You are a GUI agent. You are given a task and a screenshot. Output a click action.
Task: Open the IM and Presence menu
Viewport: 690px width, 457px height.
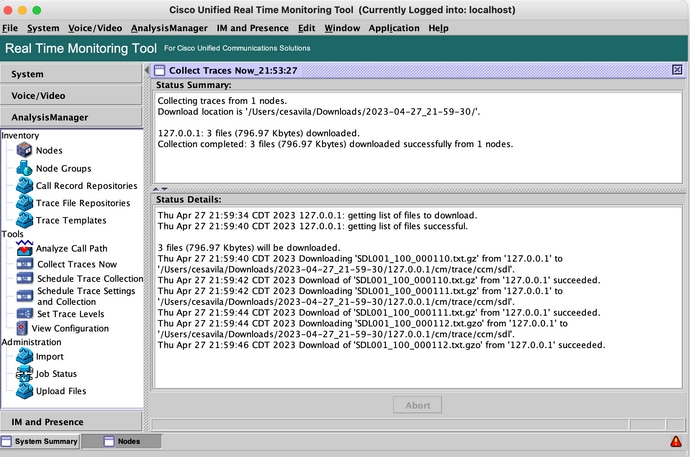(253, 28)
